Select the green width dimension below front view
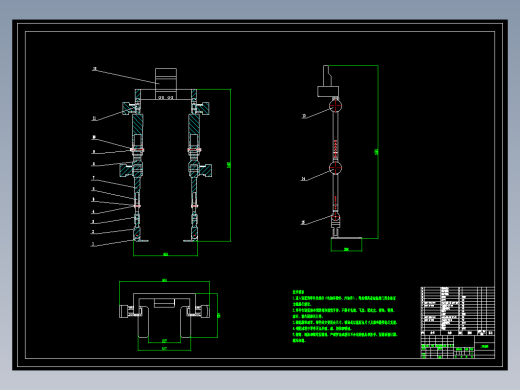The width and height of the screenshot is (520, 390). click(x=165, y=254)
